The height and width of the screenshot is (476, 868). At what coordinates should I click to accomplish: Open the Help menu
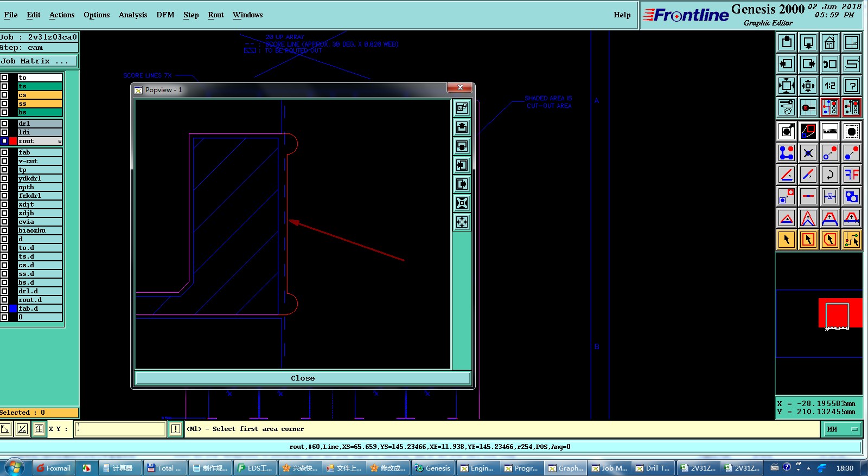tap(622, 15)
